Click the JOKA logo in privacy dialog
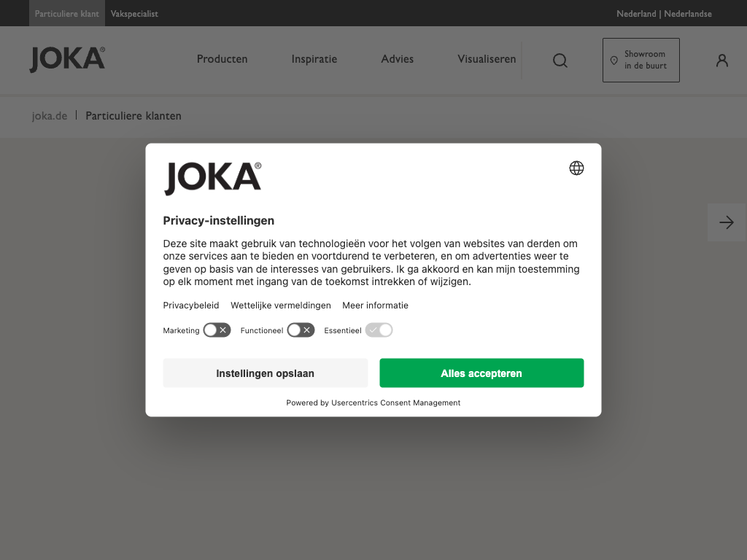Screen dimensions: 747x560 tap(212, 179)
